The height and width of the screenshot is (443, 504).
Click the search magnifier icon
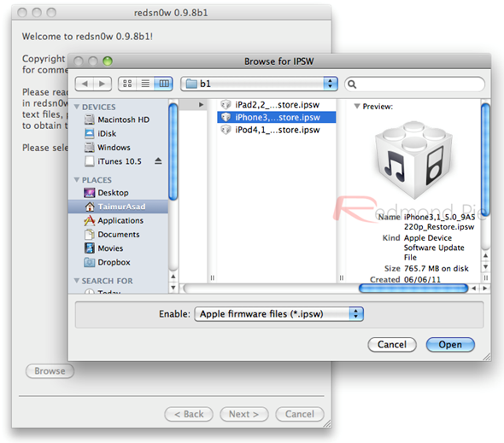(352, 85)
